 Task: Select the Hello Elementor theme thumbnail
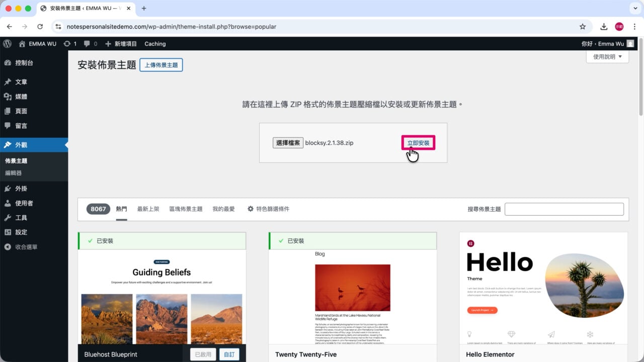tap(543, 288)
